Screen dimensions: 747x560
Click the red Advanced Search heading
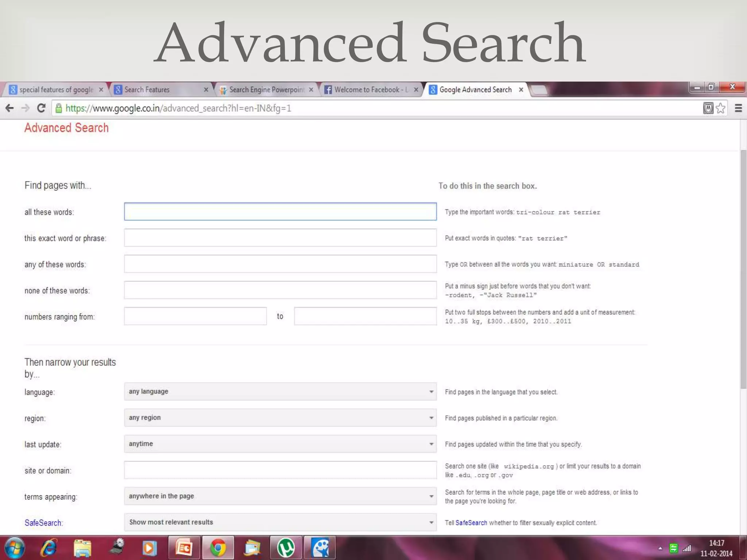click(66, 128)
